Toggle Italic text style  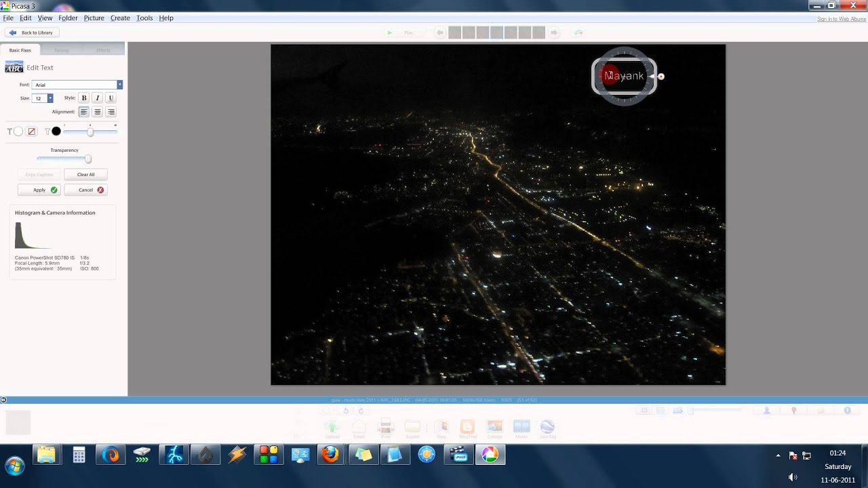pyautogui.click(x=96, y=98)
